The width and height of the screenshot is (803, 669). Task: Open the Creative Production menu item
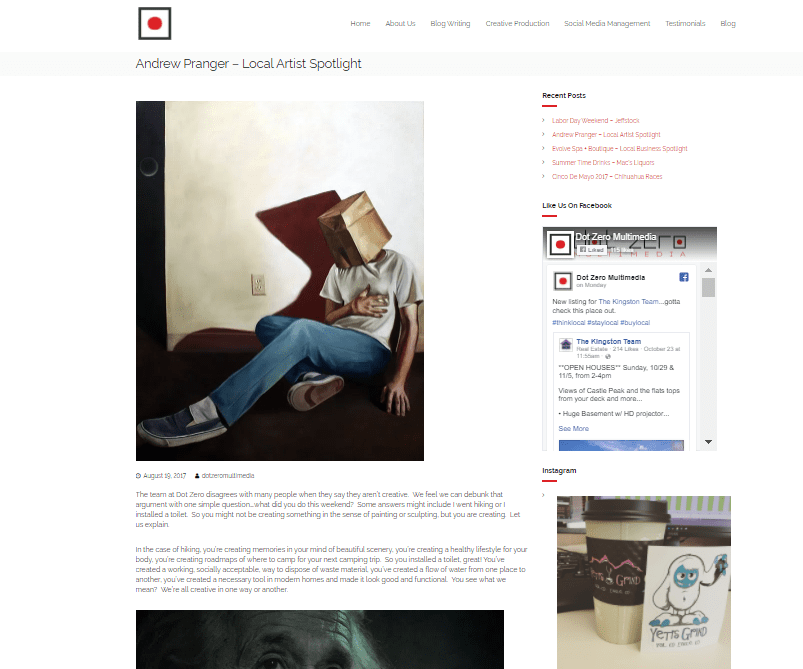517,24
